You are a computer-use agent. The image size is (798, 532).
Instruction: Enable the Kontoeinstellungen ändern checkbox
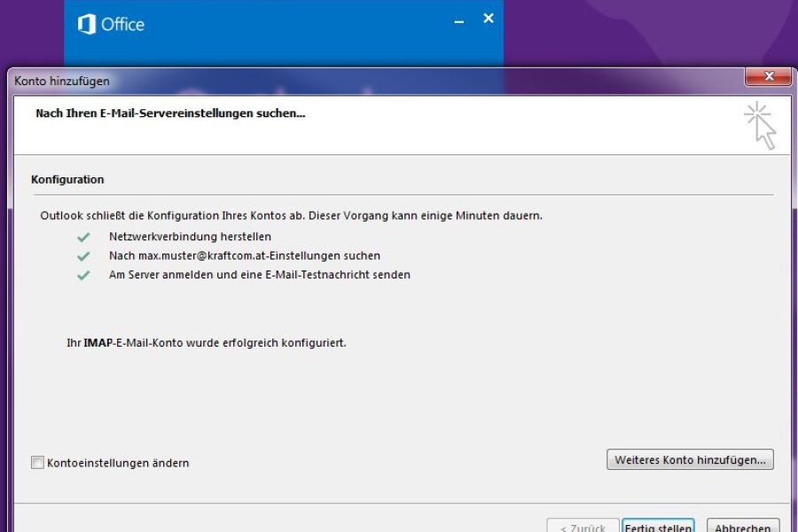pyautogui.click(x=37, y=462)
